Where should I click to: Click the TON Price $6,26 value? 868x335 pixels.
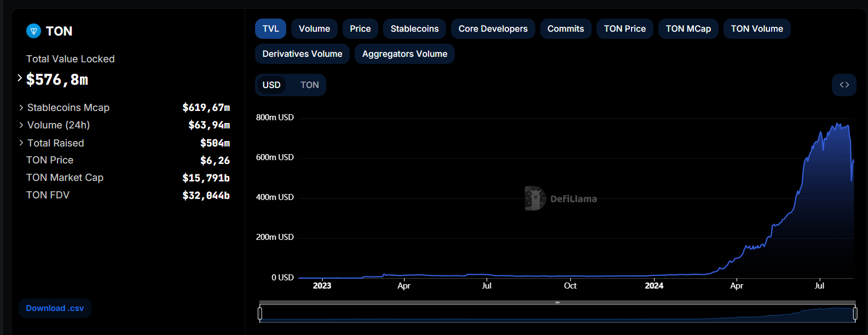tap(215, 161)
